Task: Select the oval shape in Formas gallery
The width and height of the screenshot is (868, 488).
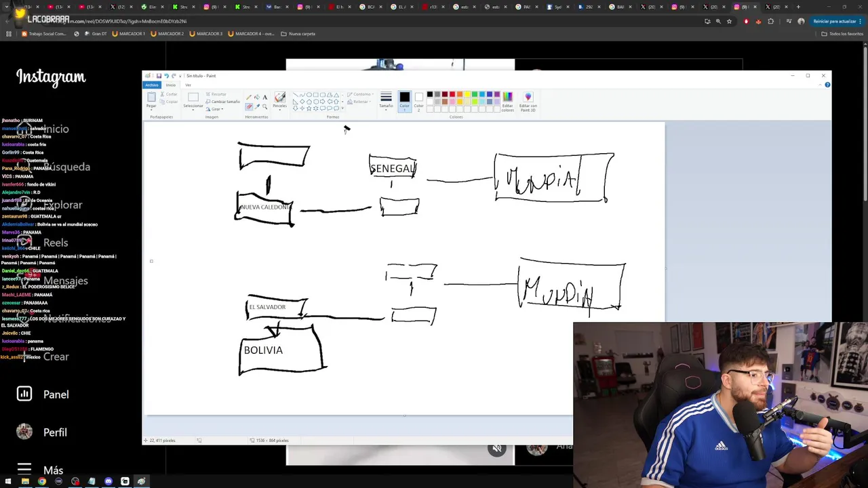Action: (x=309, y=95)
